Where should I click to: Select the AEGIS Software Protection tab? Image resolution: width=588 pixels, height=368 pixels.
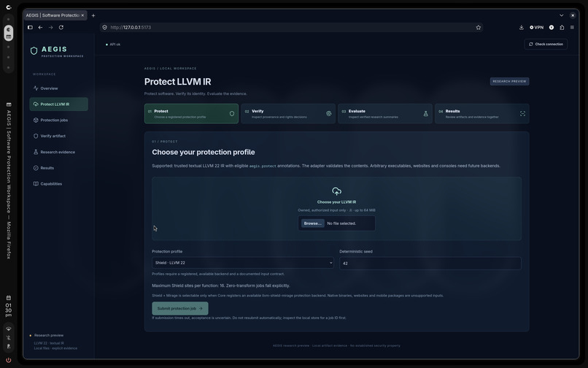click(x=55, y=15)
